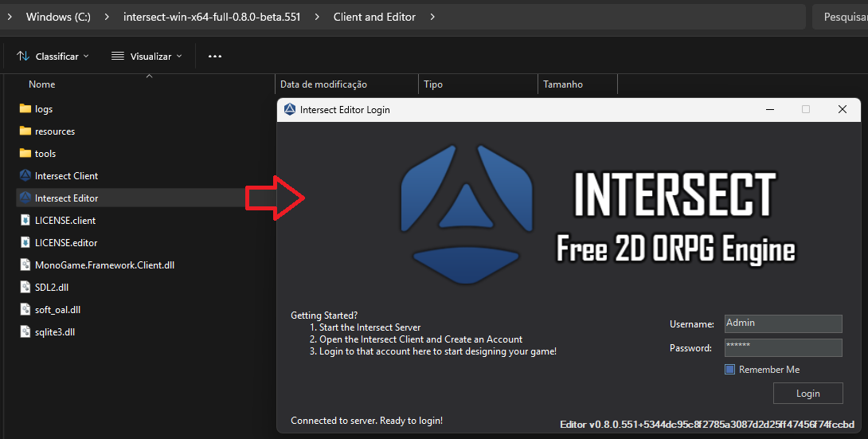Click the Open the Intersect Client step
Screen dimensions: 868x439
pos(416,339)
